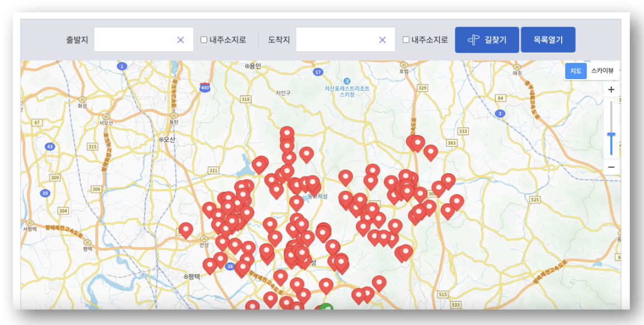Click the route 17 shield on map

(318, 72)
